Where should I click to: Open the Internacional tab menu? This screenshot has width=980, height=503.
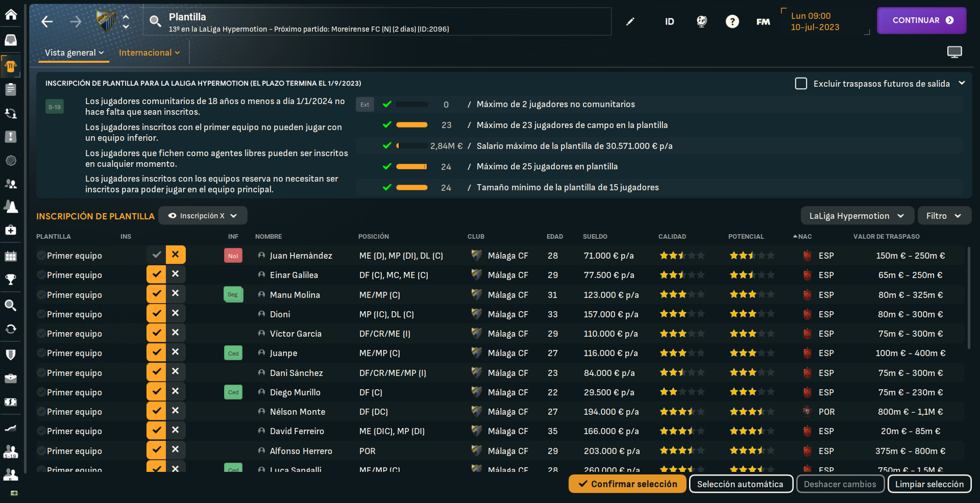click(149, 53)
